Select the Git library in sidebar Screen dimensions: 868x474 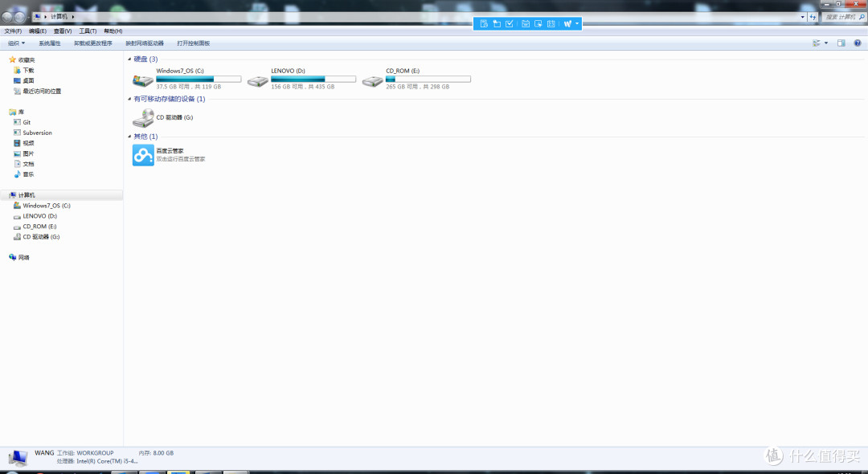pyautogui.click(x=27, y=122)
